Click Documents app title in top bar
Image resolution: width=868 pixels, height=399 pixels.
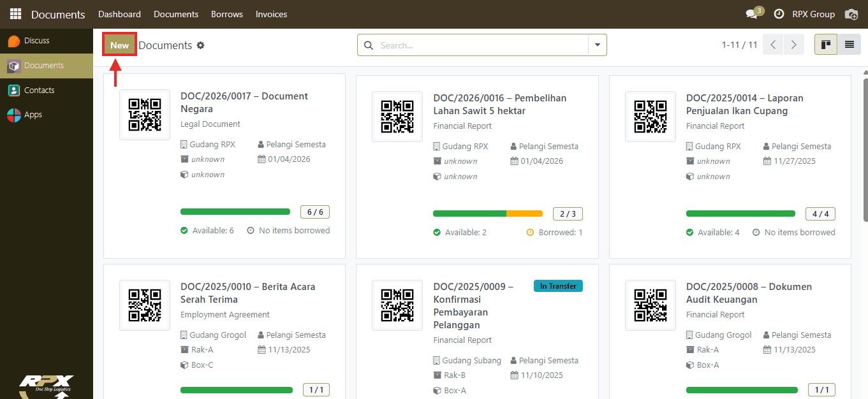point(58,14)
